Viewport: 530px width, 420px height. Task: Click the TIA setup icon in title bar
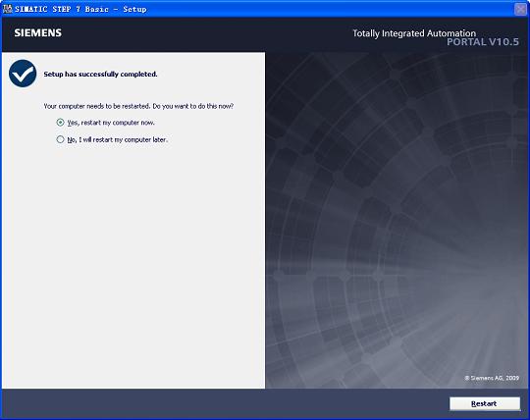[7, 9]
